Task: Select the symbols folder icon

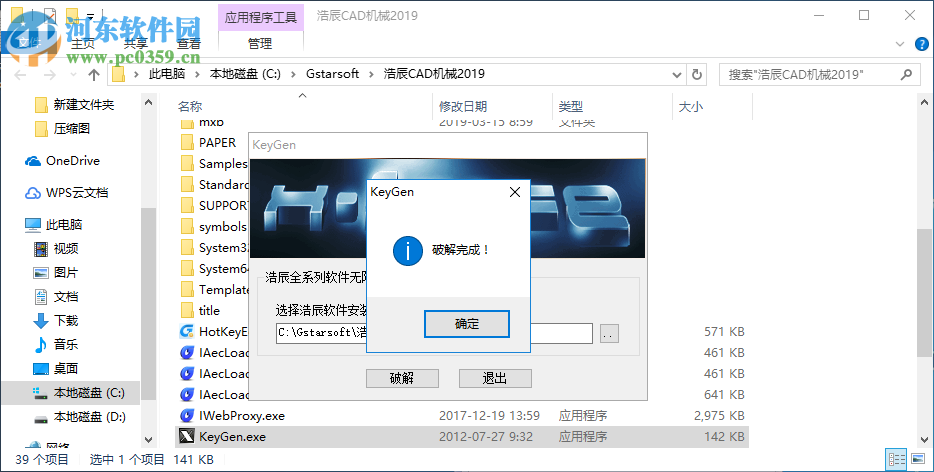Action: click(187, 226)
